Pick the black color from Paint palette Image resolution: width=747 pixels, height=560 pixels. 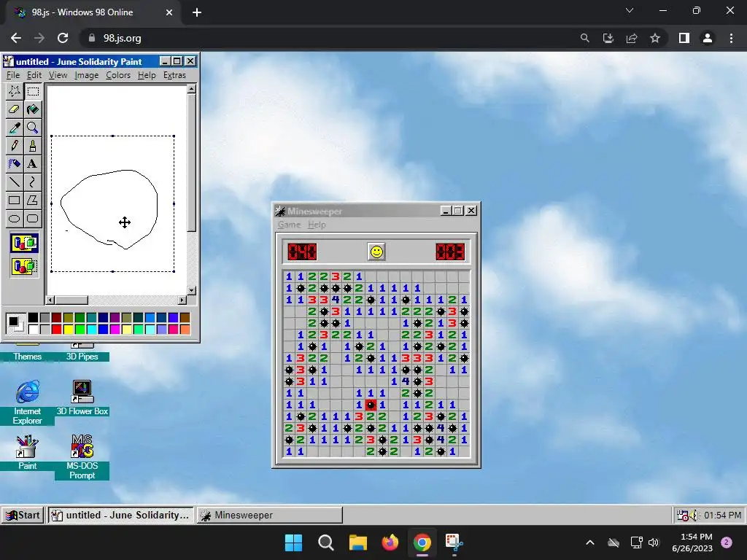click(x=33, y=318)
